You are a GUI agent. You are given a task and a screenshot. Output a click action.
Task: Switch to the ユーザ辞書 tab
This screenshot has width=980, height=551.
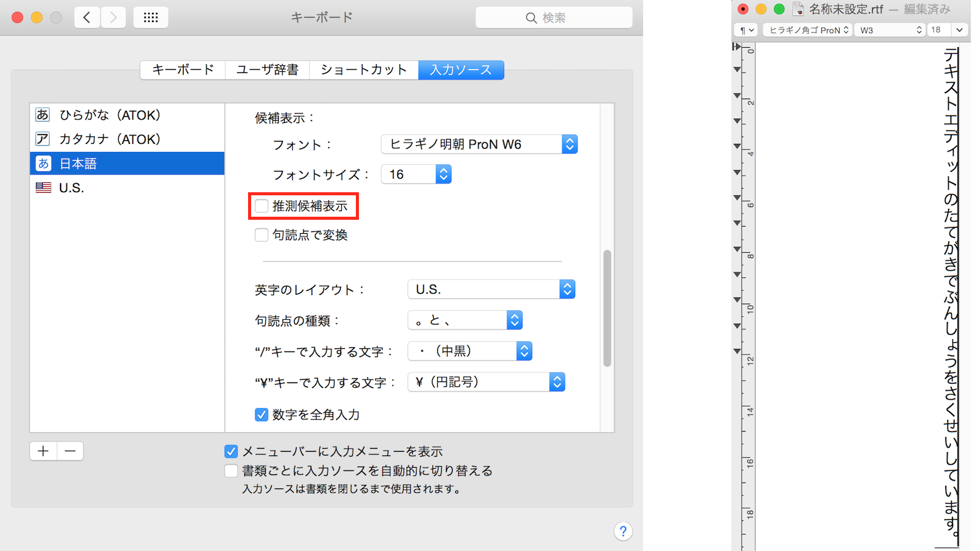[x=267, y=70]
